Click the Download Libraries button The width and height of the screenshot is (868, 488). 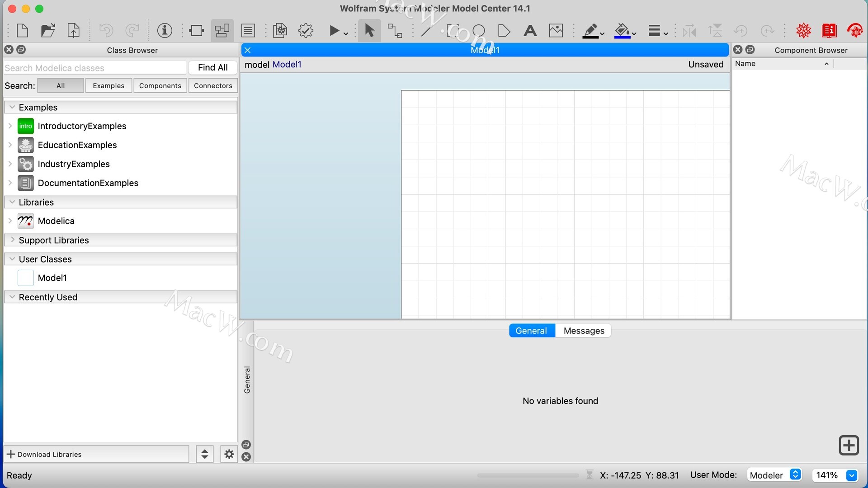pyautogui.click(x=96, y=454)
